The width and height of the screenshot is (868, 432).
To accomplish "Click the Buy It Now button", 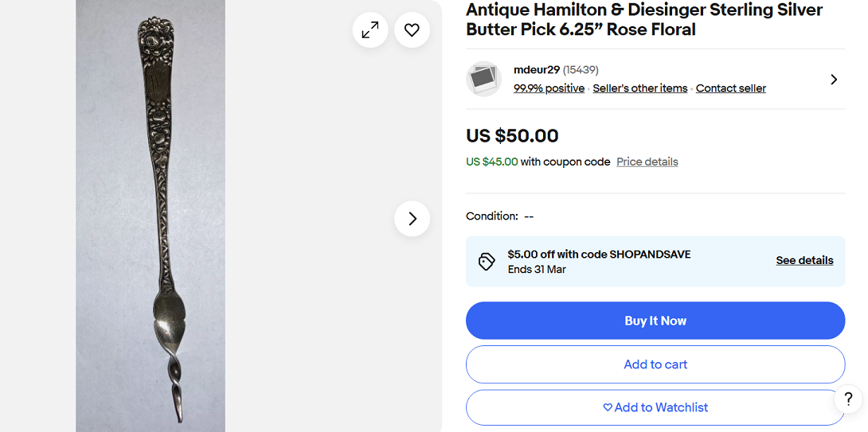I will tap(655, 321).
